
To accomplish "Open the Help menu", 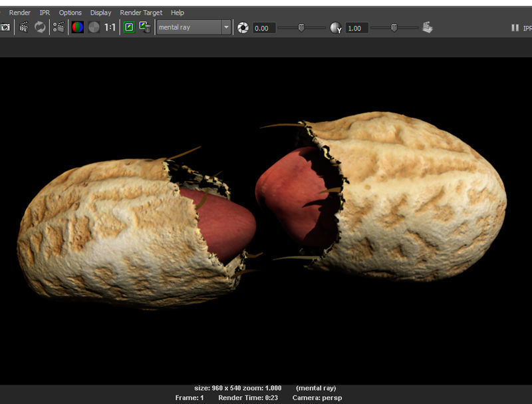I will tap(178, 13).
